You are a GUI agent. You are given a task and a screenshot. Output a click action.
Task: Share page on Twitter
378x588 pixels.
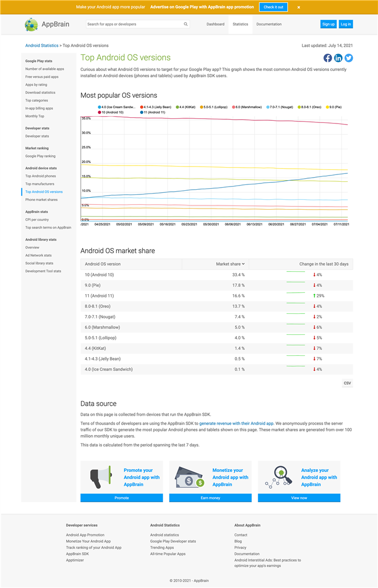tap(349, 58)
